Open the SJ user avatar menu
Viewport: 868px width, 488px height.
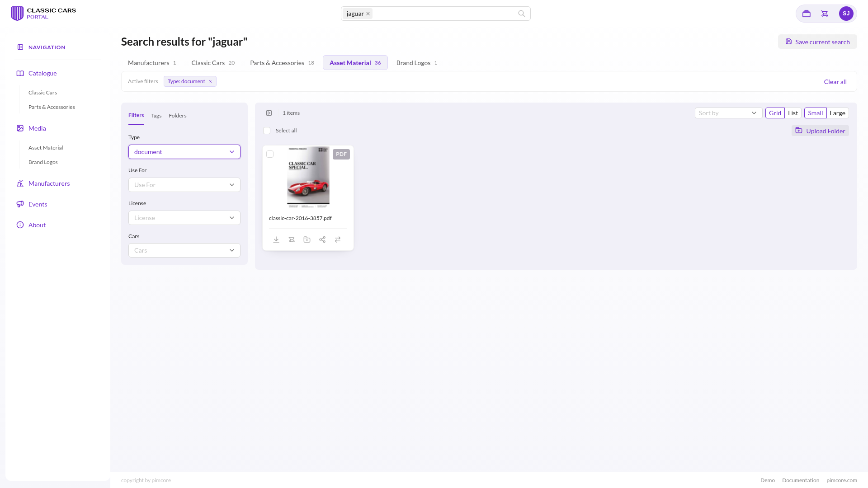(x=846, y=14)
